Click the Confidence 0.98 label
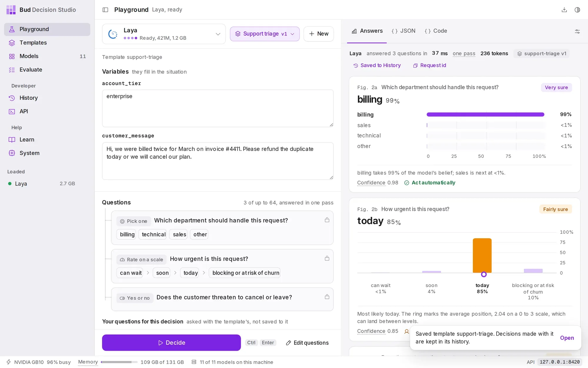Screen dimensions: 588x368 [x=377, y=183]
